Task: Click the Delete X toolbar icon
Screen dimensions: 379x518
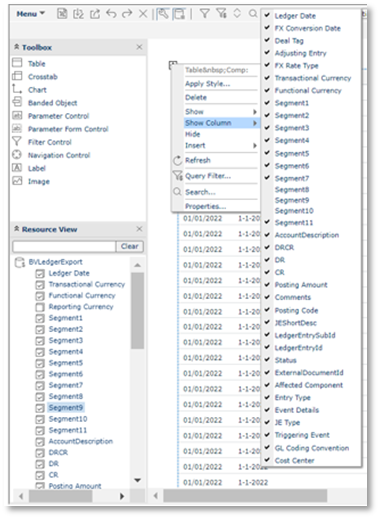Action: tap(143, 14)
